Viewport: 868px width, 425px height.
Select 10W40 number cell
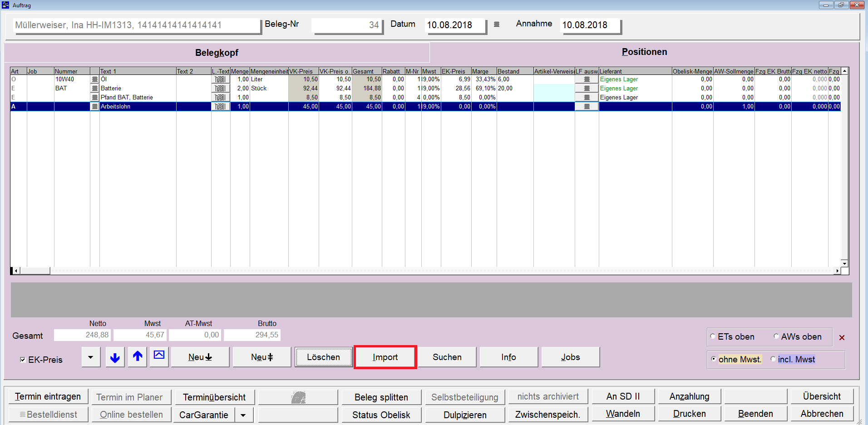72,79
